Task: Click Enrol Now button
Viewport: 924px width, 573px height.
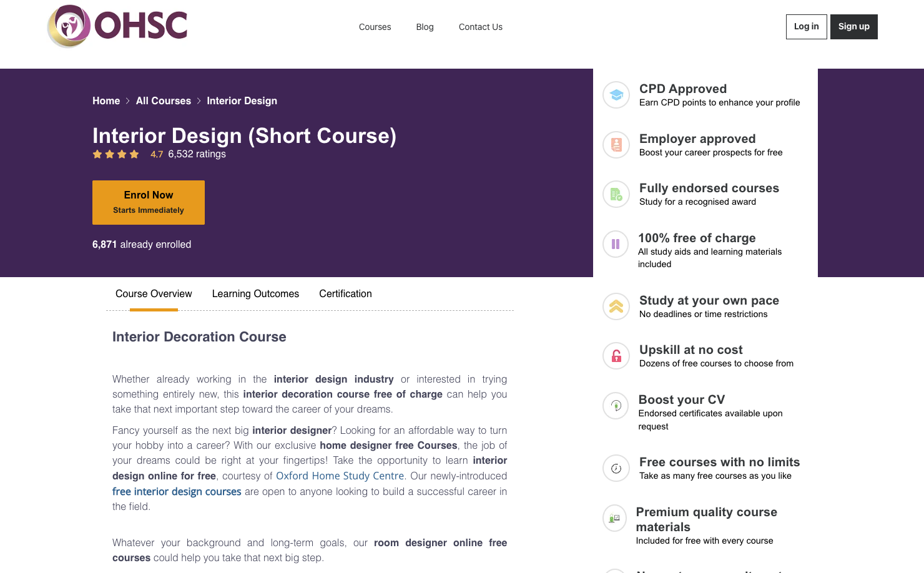Action: [x=149, y=202]
